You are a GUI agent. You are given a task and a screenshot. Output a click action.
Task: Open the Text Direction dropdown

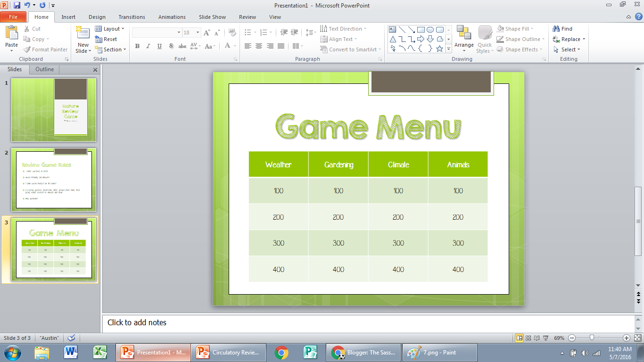(345, 28)
